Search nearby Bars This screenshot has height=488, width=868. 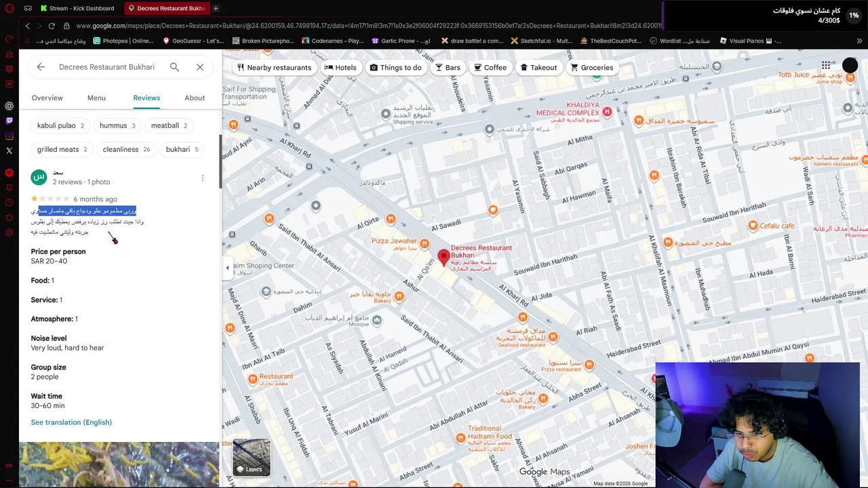(448, 67)
